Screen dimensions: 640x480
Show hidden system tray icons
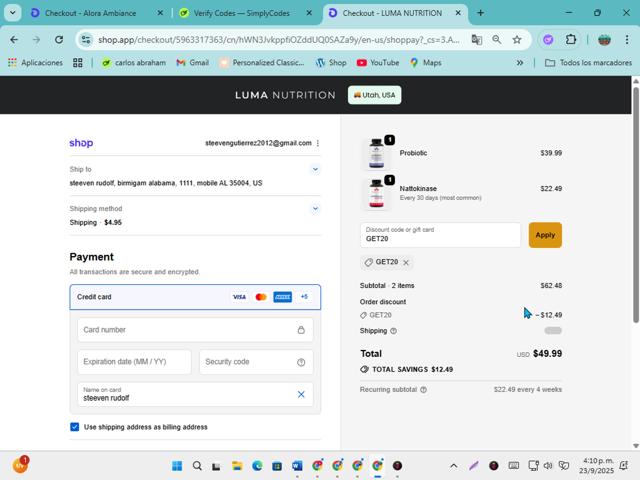453,466
